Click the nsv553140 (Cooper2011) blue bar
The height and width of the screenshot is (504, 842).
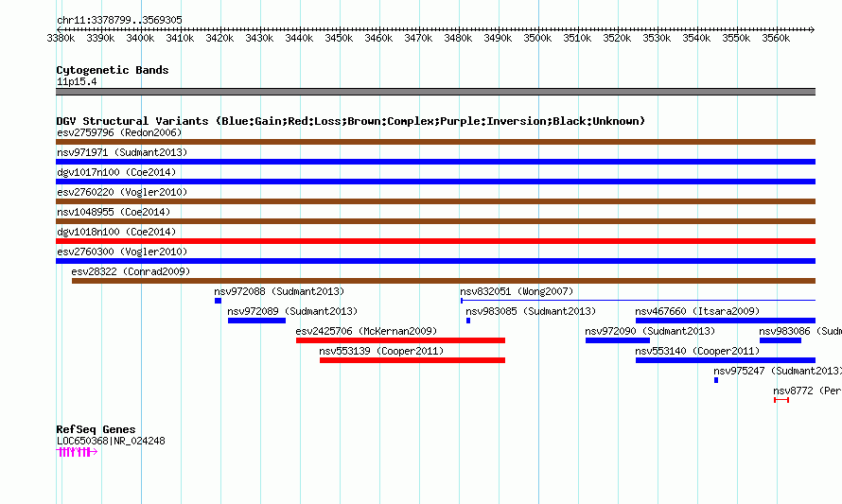[726, 360]
